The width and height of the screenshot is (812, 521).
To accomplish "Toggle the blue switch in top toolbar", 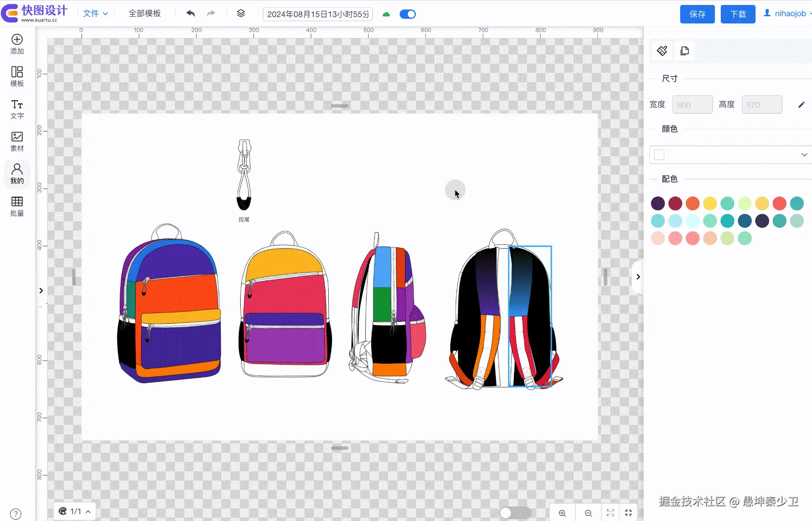I will coord(407,14).
